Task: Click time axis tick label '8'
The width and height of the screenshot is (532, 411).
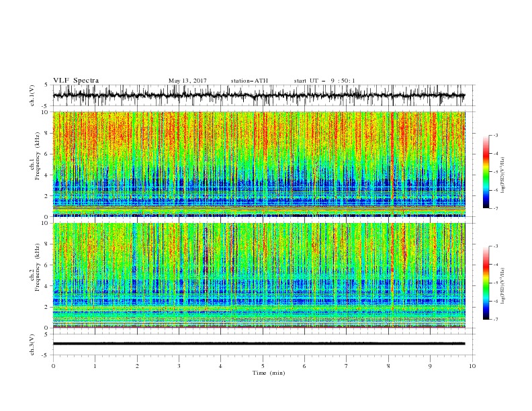Action: click(x=388, y=366)
